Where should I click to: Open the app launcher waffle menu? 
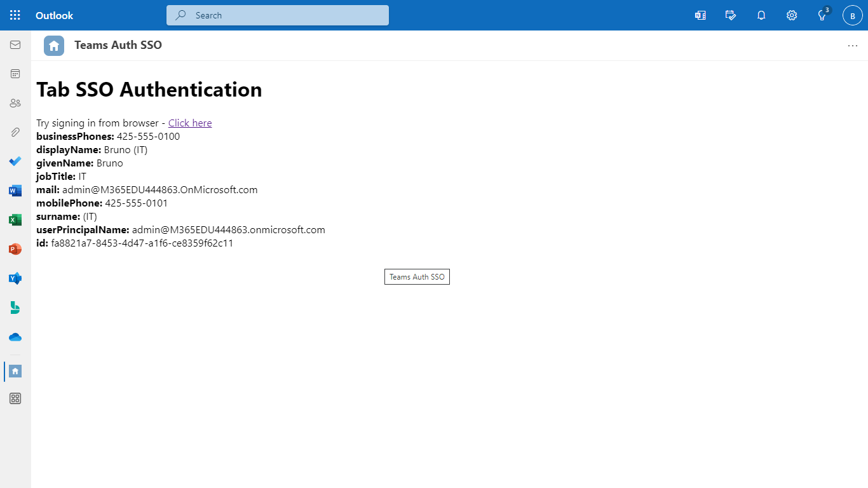pyautogui.click(x=15, y=15)
